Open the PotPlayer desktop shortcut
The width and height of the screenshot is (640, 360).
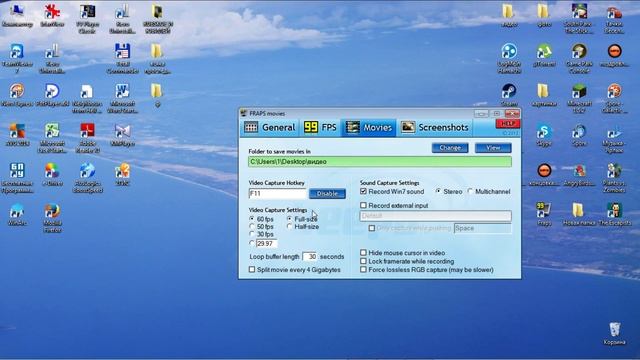tap(52, 94)
